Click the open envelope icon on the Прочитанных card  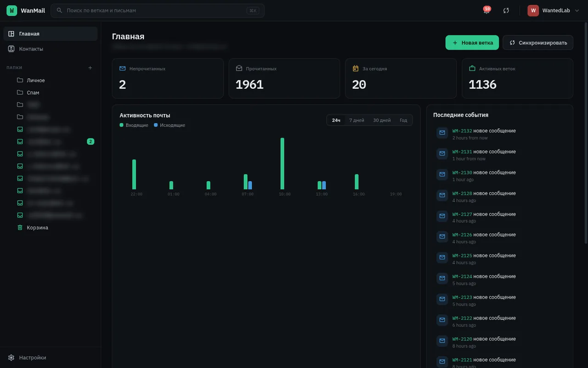point(239,69)
